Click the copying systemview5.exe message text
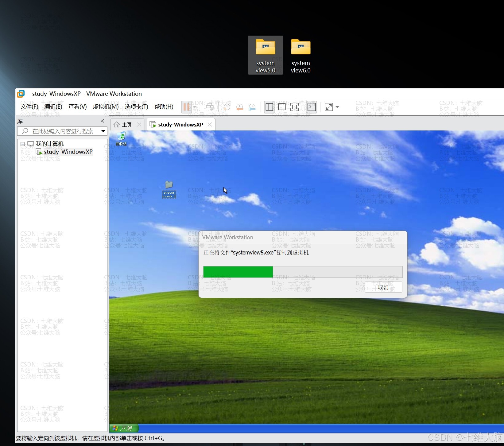The image size is (504, 446). click(256, 253)
